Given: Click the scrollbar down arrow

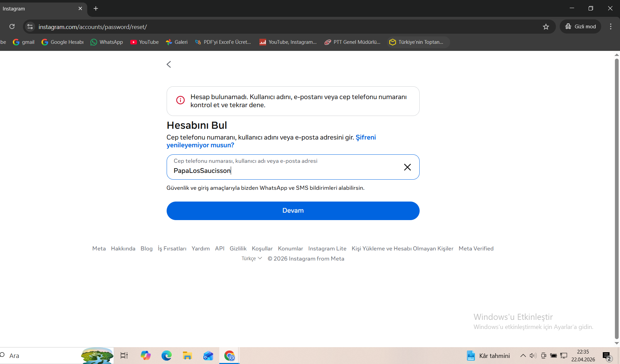Looking at the screenshot, I should tap(617, 343).
